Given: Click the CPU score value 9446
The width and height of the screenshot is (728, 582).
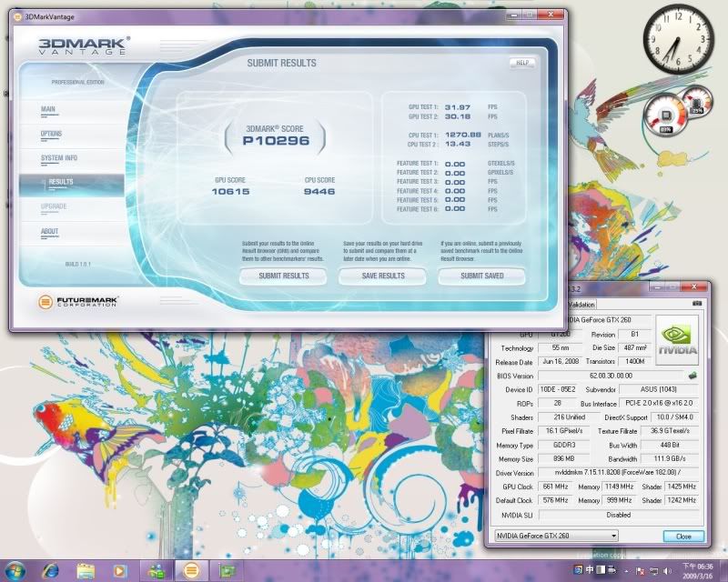Looking at the screenshot, I should click(319, 191).
